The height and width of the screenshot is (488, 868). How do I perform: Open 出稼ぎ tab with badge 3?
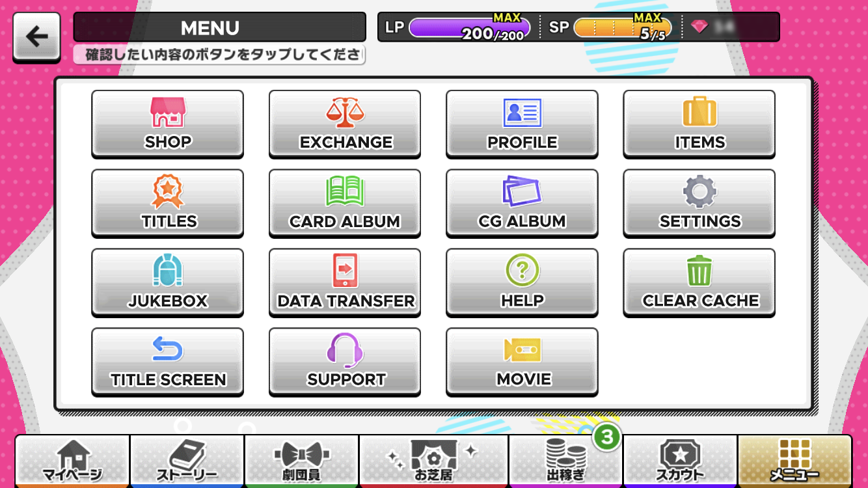[565, 461]
